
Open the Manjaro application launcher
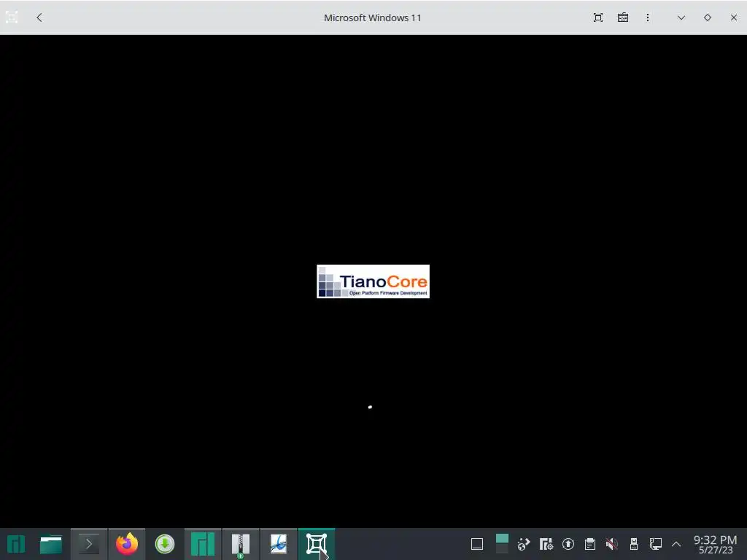click(16, 544)
